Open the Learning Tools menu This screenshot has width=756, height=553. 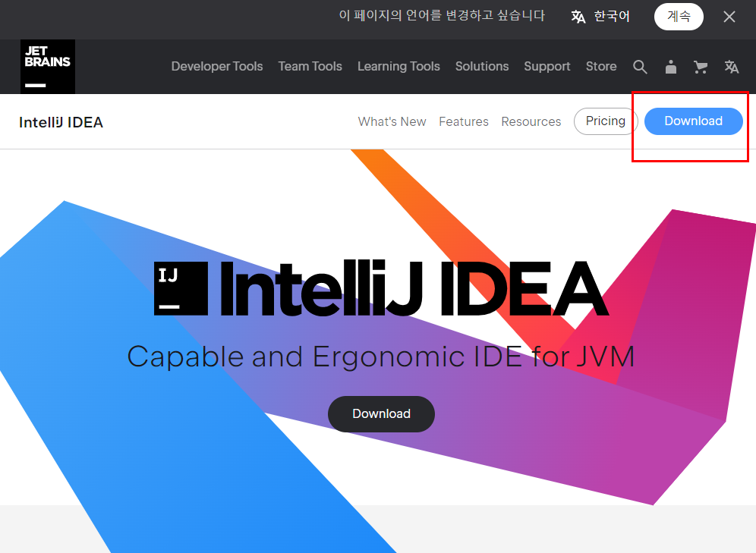click(398, 67)
